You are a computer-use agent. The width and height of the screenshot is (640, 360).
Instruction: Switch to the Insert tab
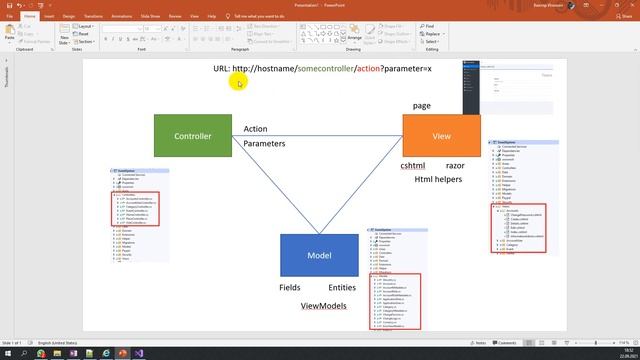tap(49, 16)
